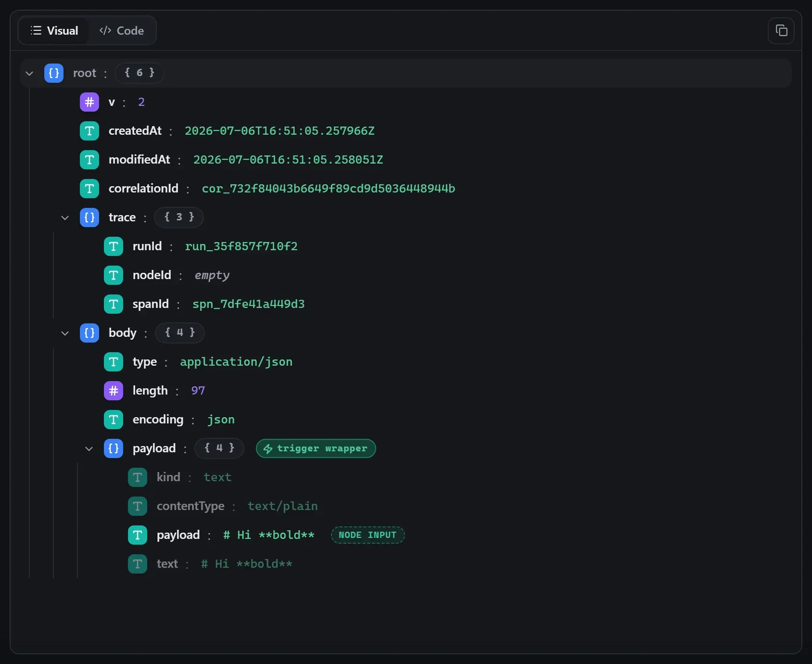The height and width of the screenshot is (664, 812).
Task: Click the number icon beside length
Action: click(114, 391)
